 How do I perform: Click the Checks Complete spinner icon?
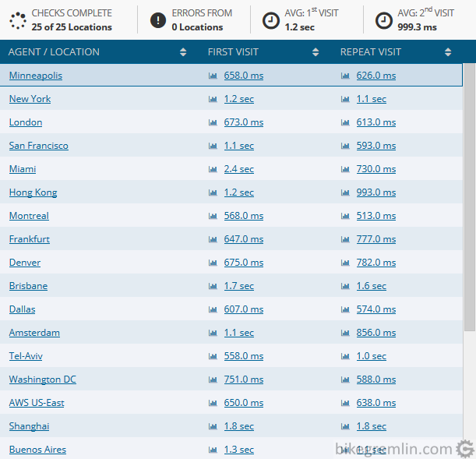point(18,20)
